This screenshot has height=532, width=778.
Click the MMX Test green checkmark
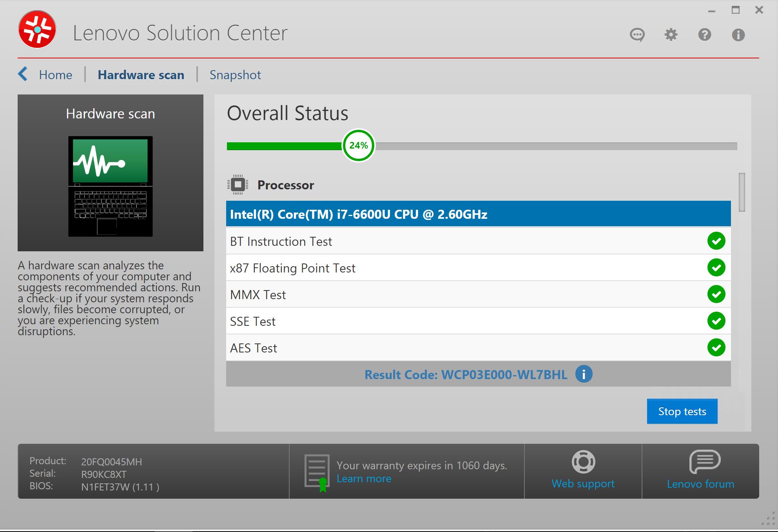click(716, 294)
